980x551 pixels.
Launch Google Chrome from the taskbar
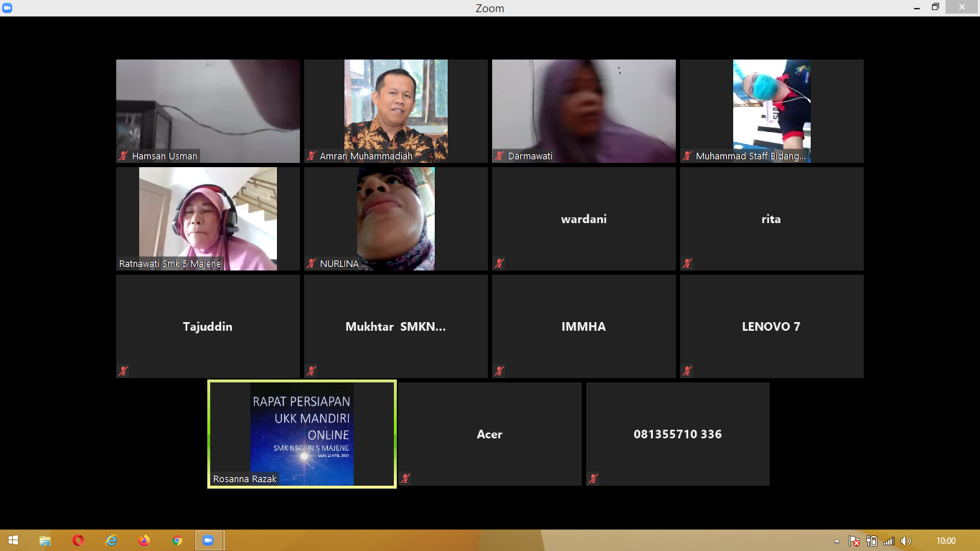[177, 540]
